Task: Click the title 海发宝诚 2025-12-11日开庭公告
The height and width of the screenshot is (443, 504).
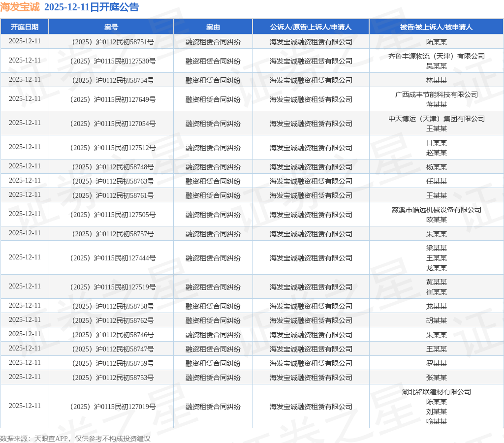Action: pyautogui.click(x=69, y=7)
